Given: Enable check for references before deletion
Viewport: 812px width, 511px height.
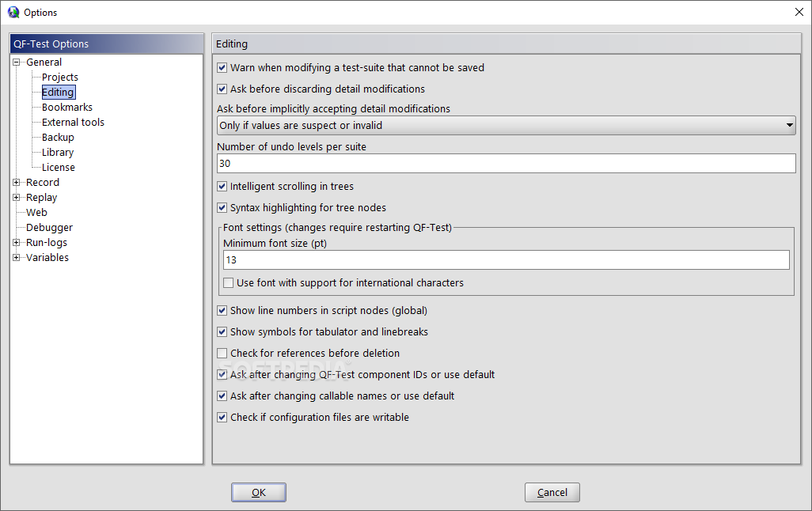Looking at the screenshot, I should click(x=222, y=353).
